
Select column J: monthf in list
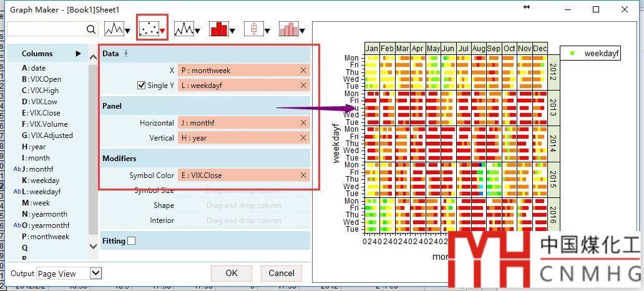tap(37, 169)
